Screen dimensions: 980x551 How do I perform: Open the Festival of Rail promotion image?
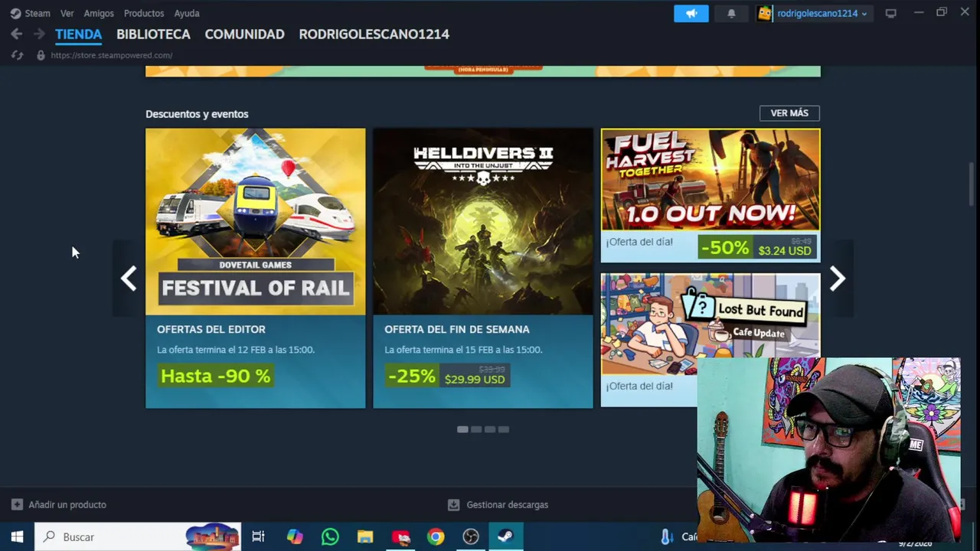coord(256,221)
